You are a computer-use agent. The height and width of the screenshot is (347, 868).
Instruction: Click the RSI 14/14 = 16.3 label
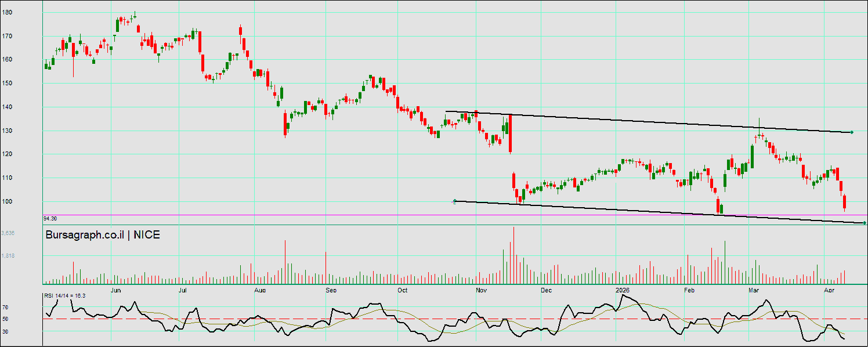click(x=64, y=296)
